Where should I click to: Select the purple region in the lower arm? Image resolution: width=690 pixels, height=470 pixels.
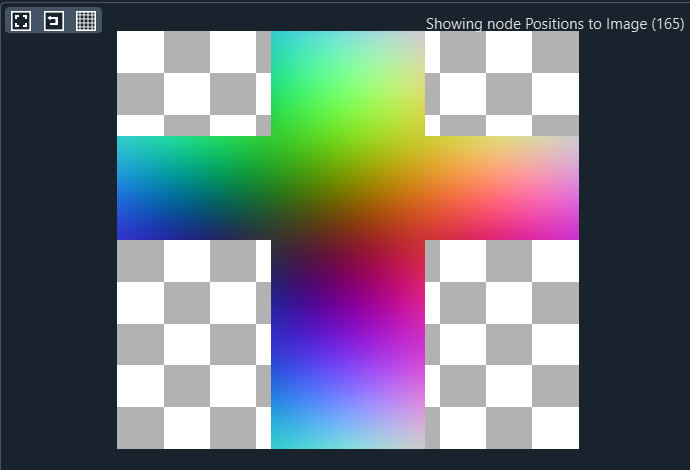pyautogui.click(x=320, y=300)
